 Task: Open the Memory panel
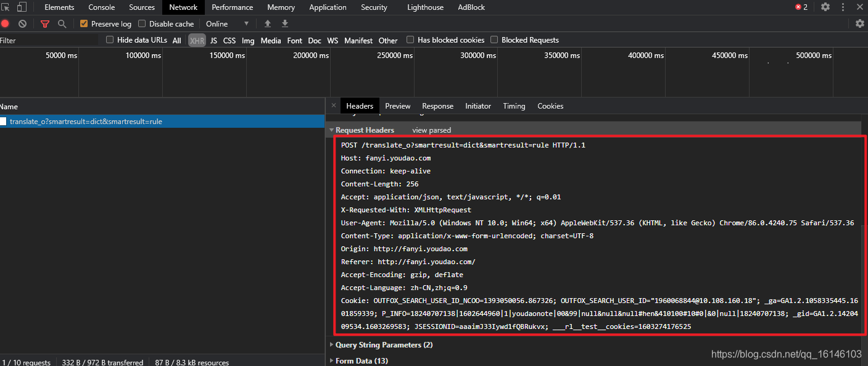(x=281, y=7)
